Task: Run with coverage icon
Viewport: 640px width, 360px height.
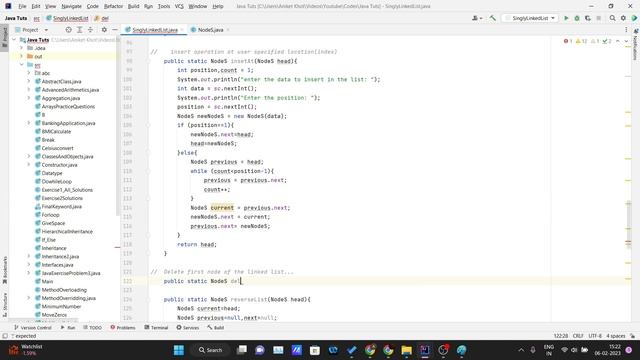Action: point(588,18)
